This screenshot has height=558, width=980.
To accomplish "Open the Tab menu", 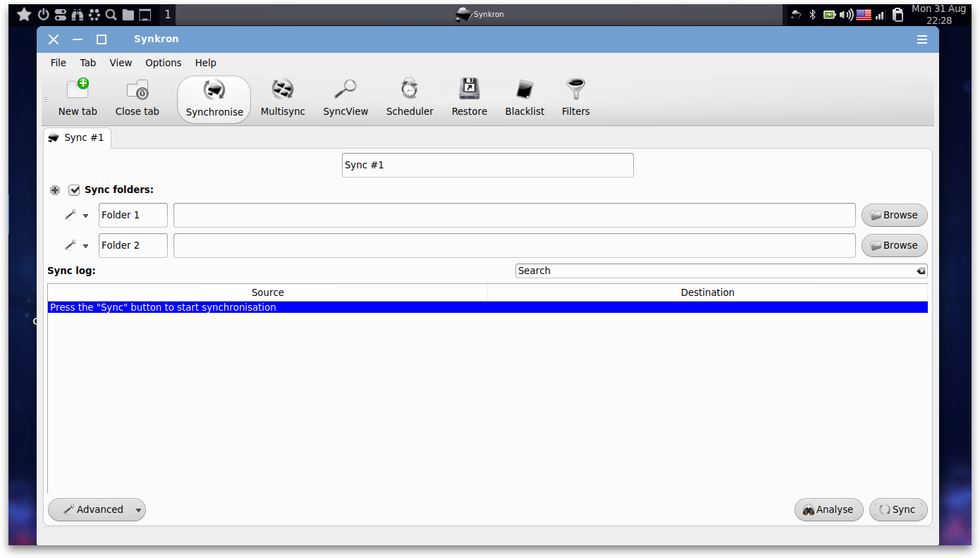I will tap(88, 63).
